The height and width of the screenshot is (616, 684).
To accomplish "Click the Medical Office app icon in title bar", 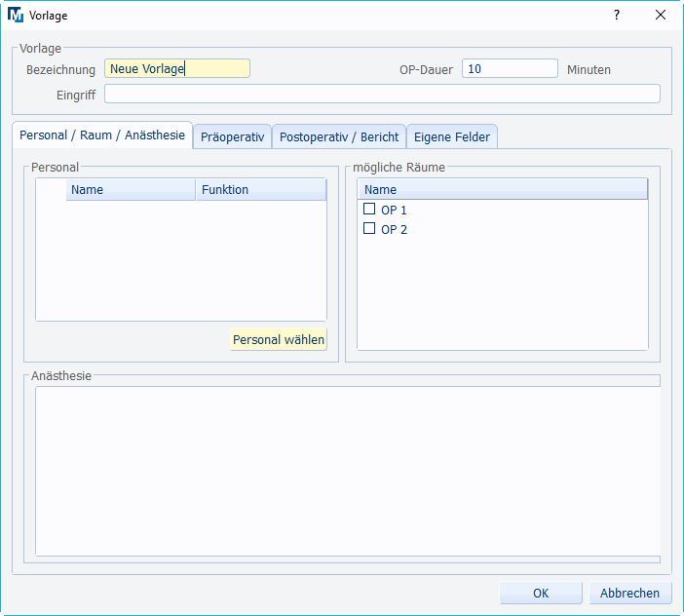I will [16, 16].
